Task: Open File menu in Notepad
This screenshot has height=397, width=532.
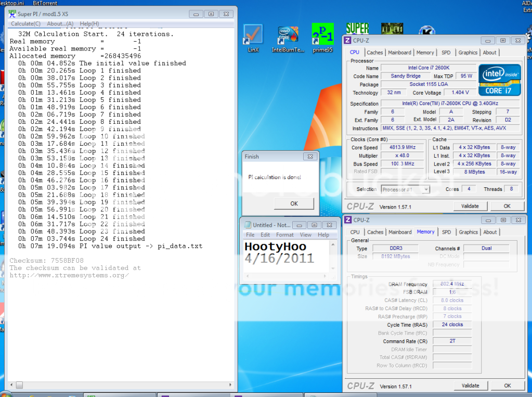Action: pos(250,235)
